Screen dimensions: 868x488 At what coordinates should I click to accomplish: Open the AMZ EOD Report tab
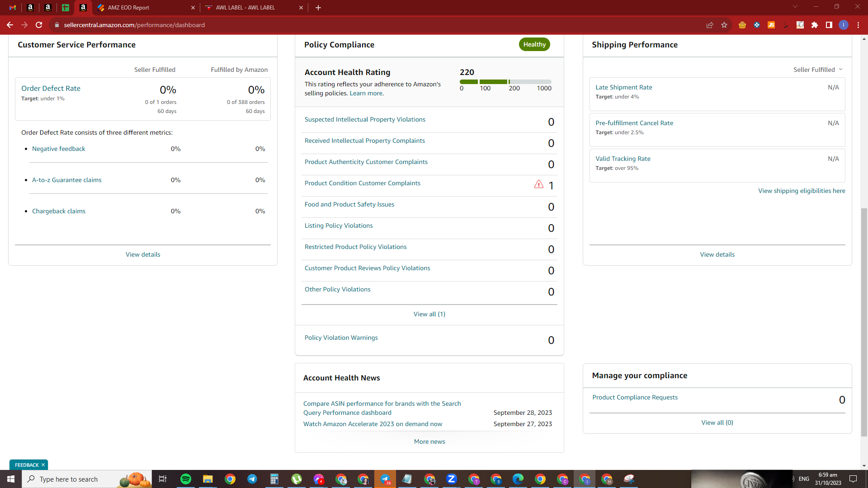pyautogui.click(x=146, y=8)
